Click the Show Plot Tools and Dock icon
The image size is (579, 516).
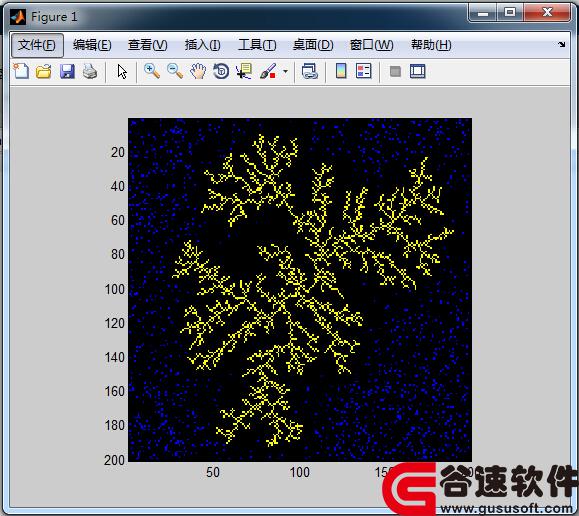[418, 71]
